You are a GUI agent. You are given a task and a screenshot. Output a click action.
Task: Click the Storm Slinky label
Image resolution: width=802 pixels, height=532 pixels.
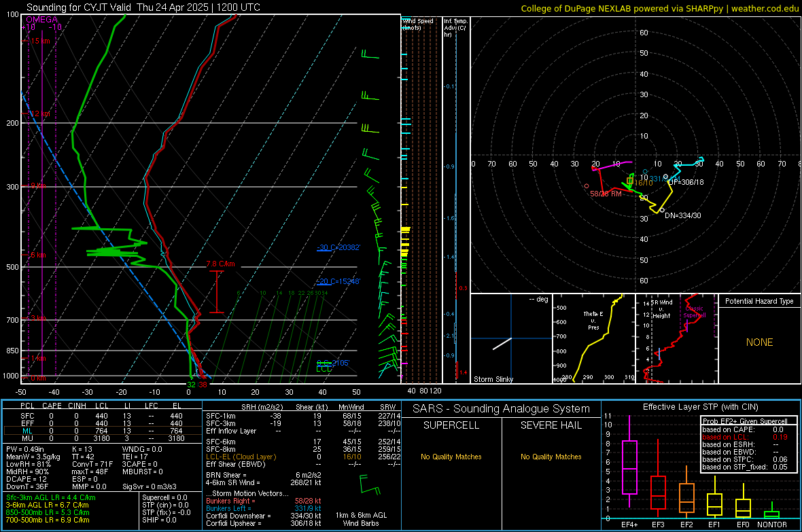pos(493,379)
